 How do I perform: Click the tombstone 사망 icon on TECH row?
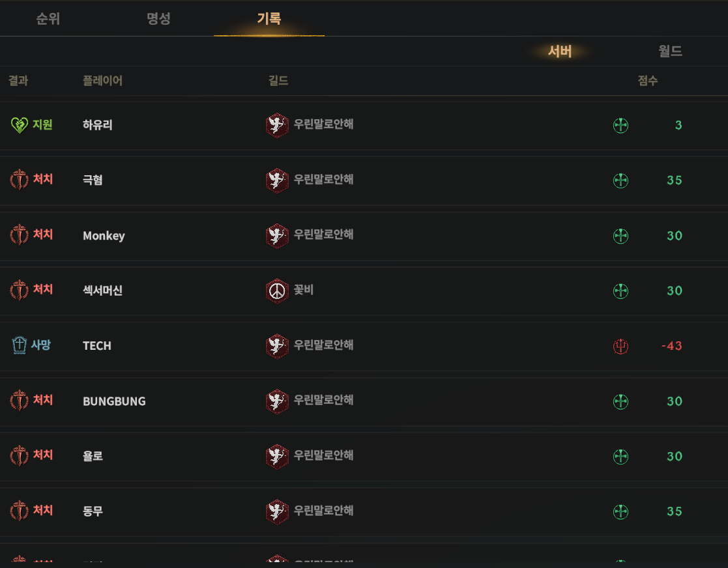pos(20,345)
